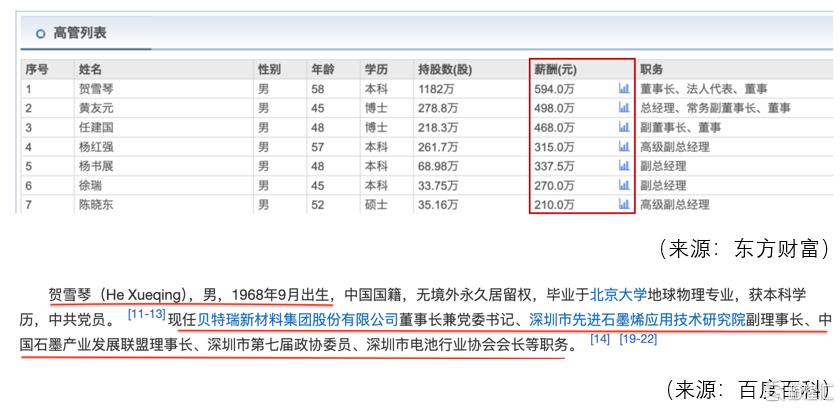Click 高级副总经理 in 杨红强's row

674,147
